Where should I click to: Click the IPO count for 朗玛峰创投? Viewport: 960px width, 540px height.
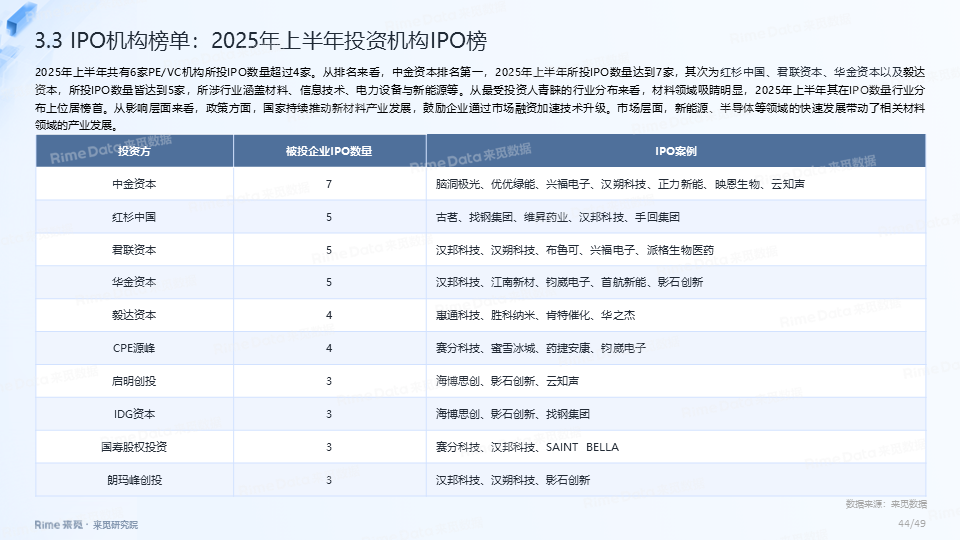(x=329, y=481)
